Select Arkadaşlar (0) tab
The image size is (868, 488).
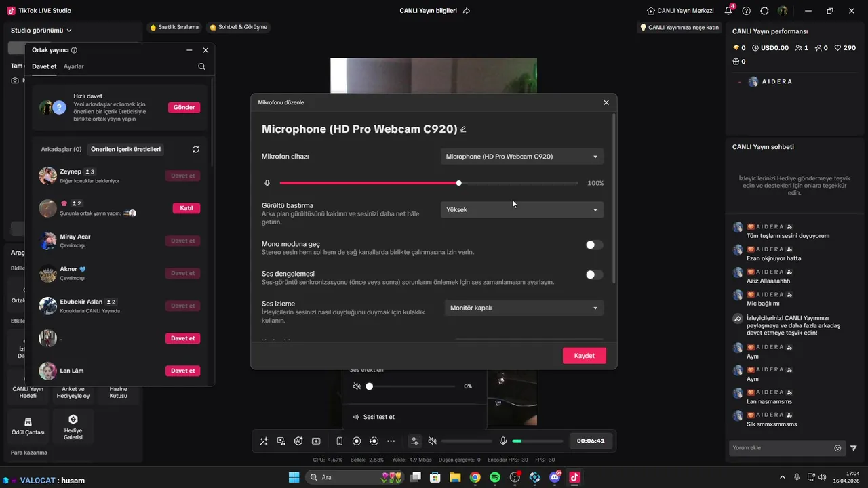coord(61,149)
